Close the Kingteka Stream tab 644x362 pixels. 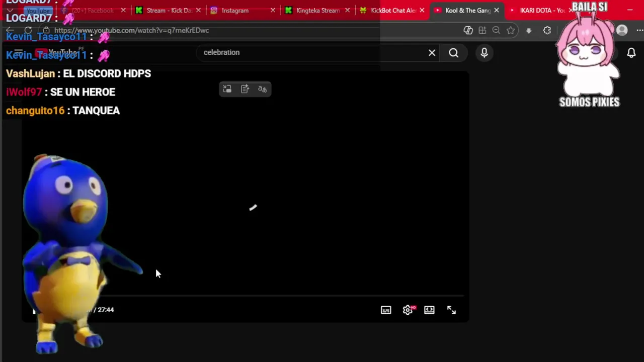(347, 11)
